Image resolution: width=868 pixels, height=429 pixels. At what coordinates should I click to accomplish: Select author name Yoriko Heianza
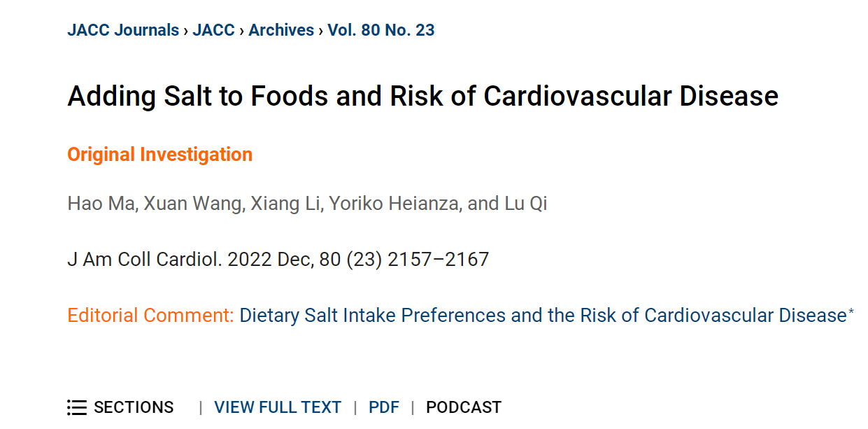point(394,204)
